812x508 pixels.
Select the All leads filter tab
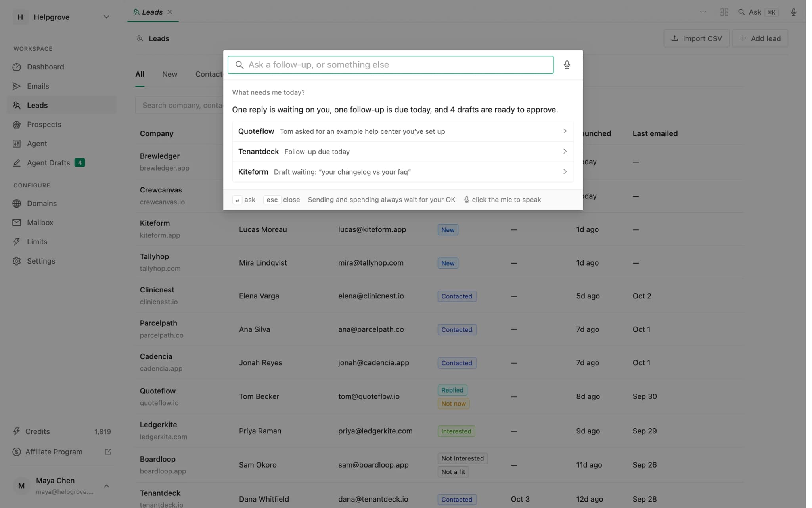(140, 74)
